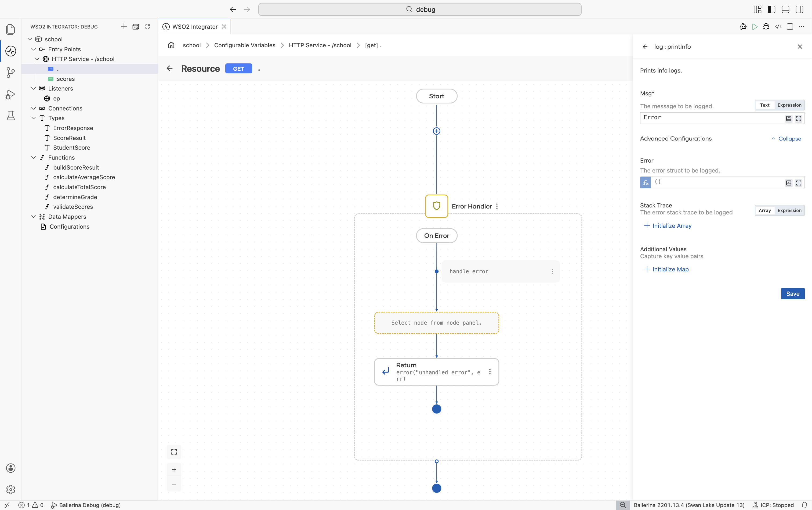Image resolution: width=812 pixels, height=510 pixels.
Task: Open Error Handler three-dot menu
Action: pyautogui.click(x=497, y=206)
